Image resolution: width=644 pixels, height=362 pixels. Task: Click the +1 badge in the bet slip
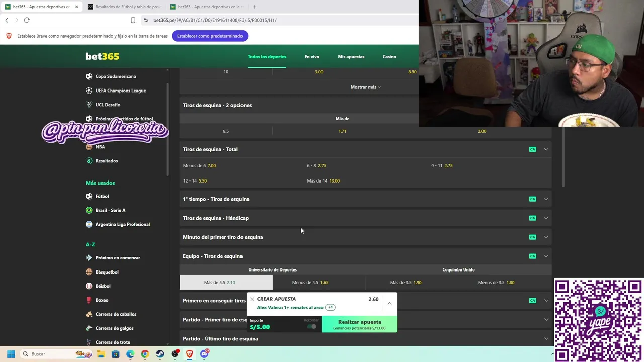330,307
